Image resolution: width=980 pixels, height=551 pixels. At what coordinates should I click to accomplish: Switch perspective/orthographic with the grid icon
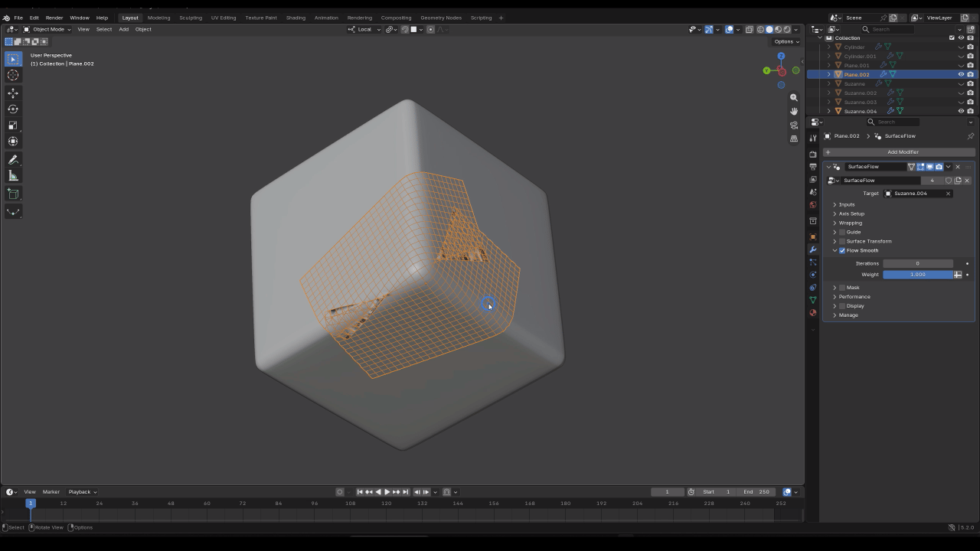794,139
